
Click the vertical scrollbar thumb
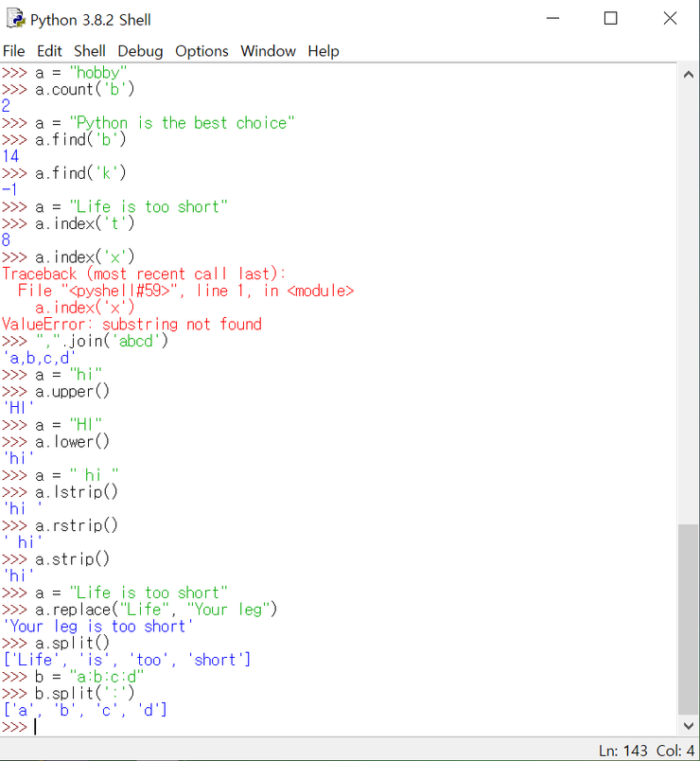688,619
